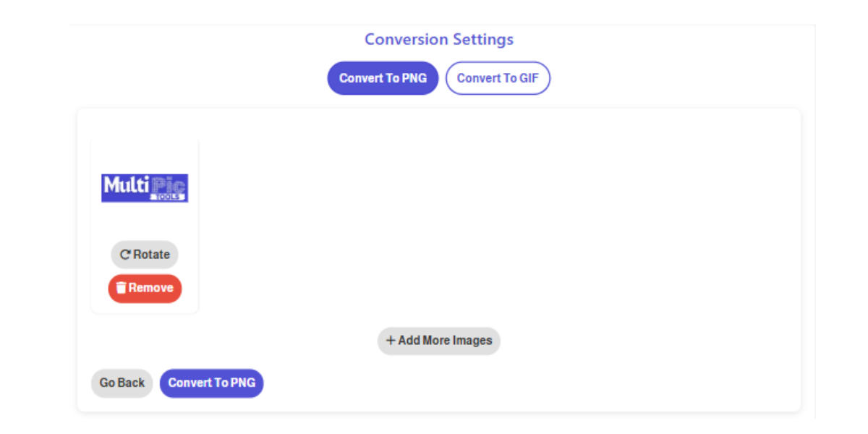The width and height of the screenshot is (868, 434).
Task: Select the Convert To PNG option at top
Action: (383, 78)
